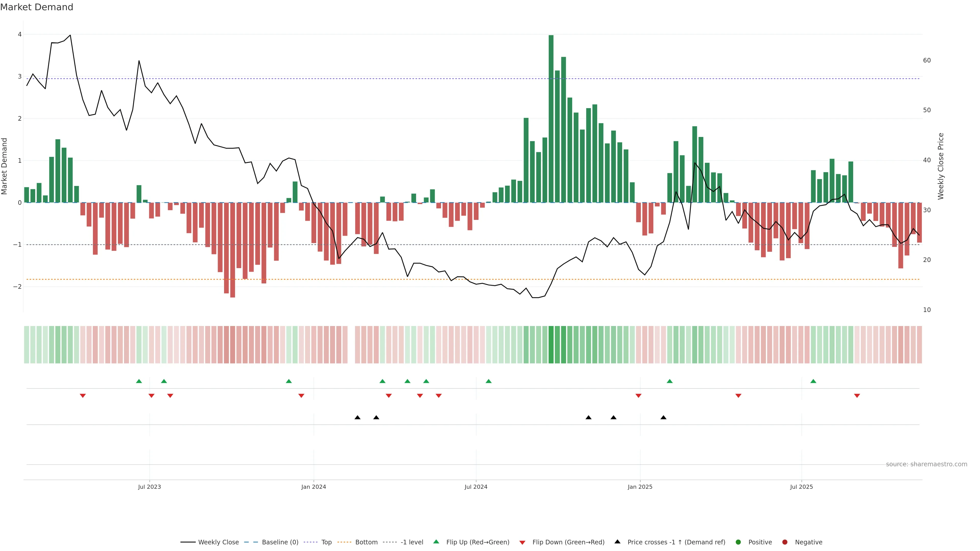Screen dimensions: 980x551
Task: Click the first black price-cross marker
Action: point(357,418)
